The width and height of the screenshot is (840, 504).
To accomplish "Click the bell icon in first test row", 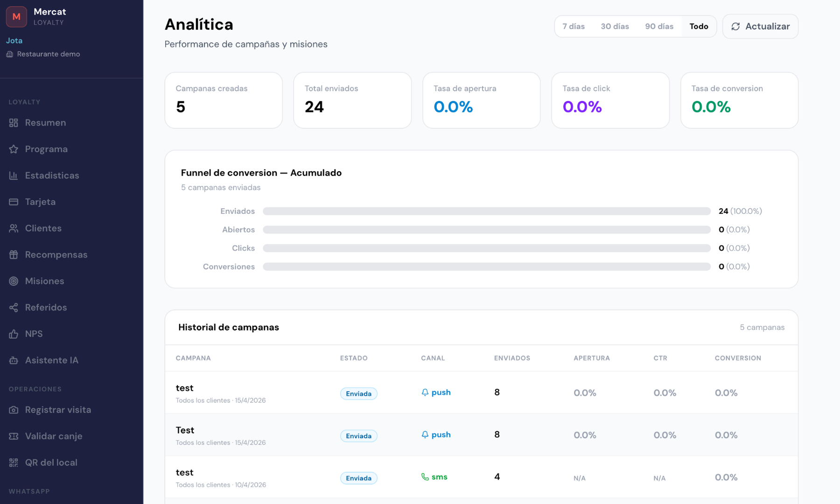I will click(425, 392).
